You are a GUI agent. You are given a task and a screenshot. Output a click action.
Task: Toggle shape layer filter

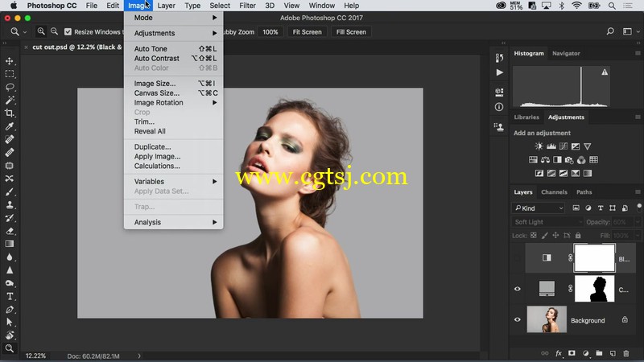[613, 208]
